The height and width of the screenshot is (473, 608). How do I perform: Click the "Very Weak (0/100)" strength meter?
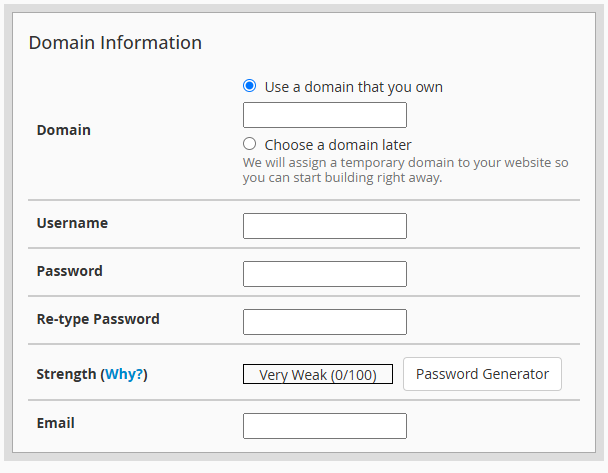point(317,375)
